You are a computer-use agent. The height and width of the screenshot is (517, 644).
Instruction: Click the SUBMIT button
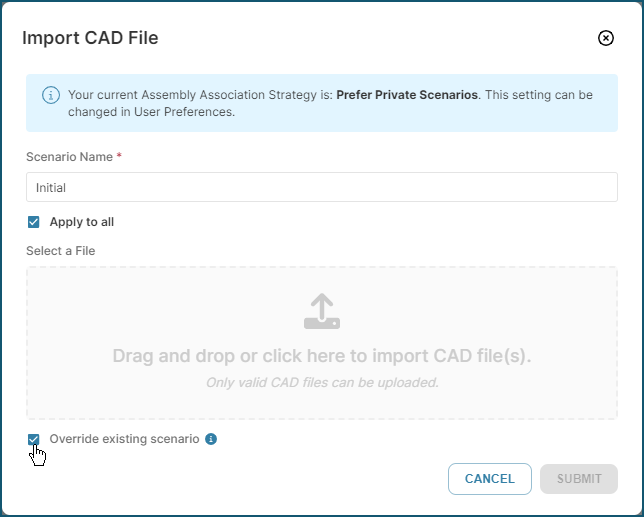coord(579,479)
